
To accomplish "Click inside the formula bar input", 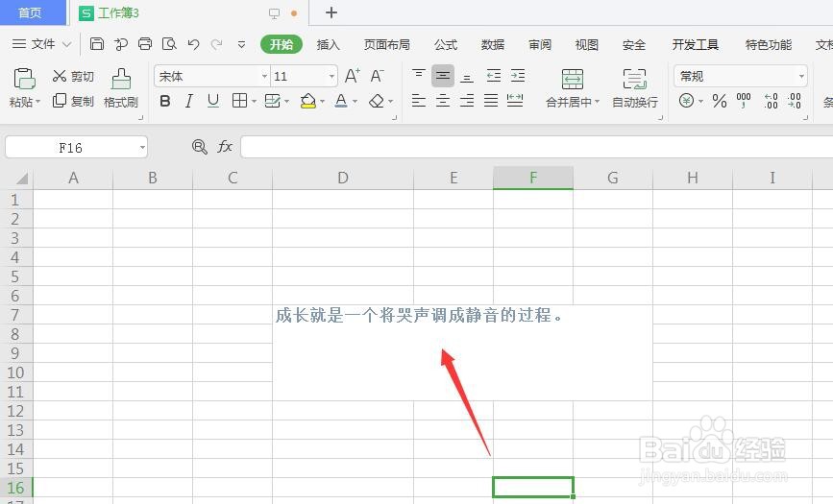I will click(x=536, y=147).
